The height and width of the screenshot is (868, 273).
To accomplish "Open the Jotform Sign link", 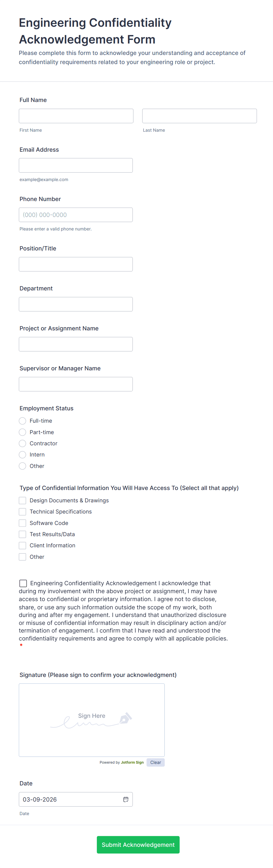I will point(132,762).
